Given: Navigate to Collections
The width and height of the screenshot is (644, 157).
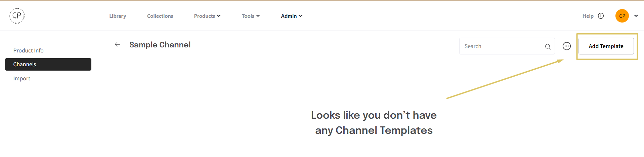Looking at the screenshot, I should point(160,16).
